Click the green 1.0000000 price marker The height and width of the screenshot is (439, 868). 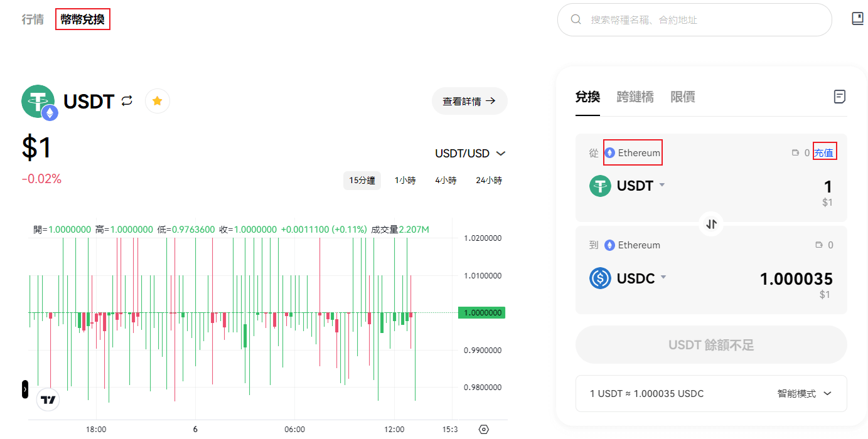(x=481, y=313)
